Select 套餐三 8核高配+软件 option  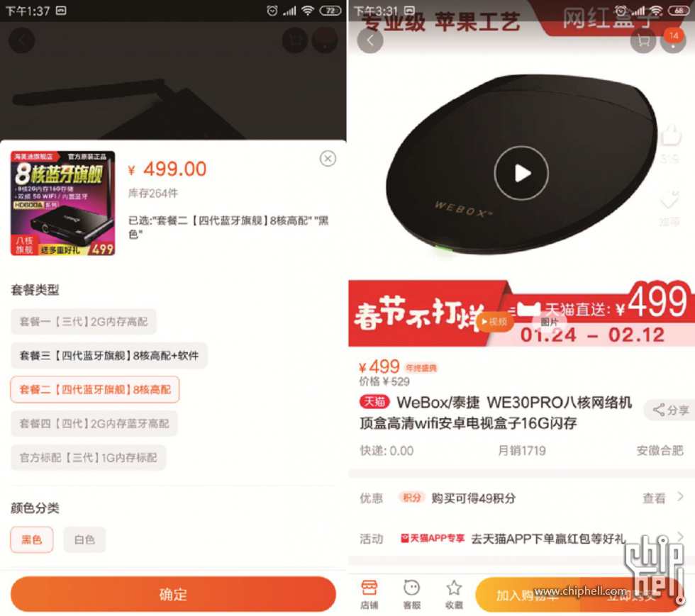(109, 355)
